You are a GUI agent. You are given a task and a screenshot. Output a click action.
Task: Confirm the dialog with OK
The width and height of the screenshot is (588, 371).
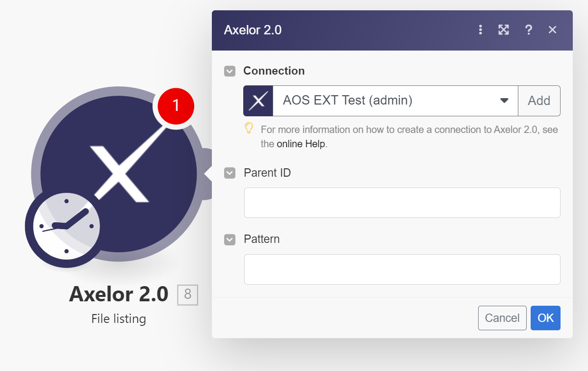coord(545,318)
